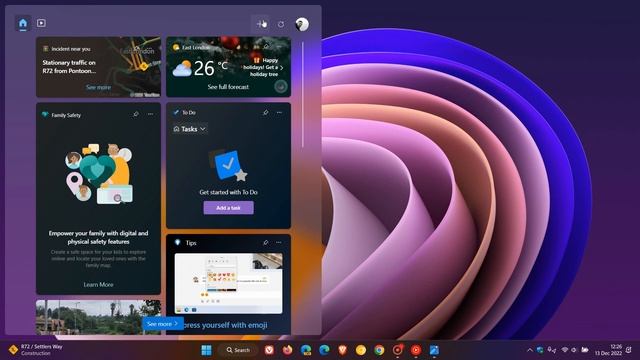
Task: Open See full forecast link
Action: pyautogui.click(x=228, y=87)
